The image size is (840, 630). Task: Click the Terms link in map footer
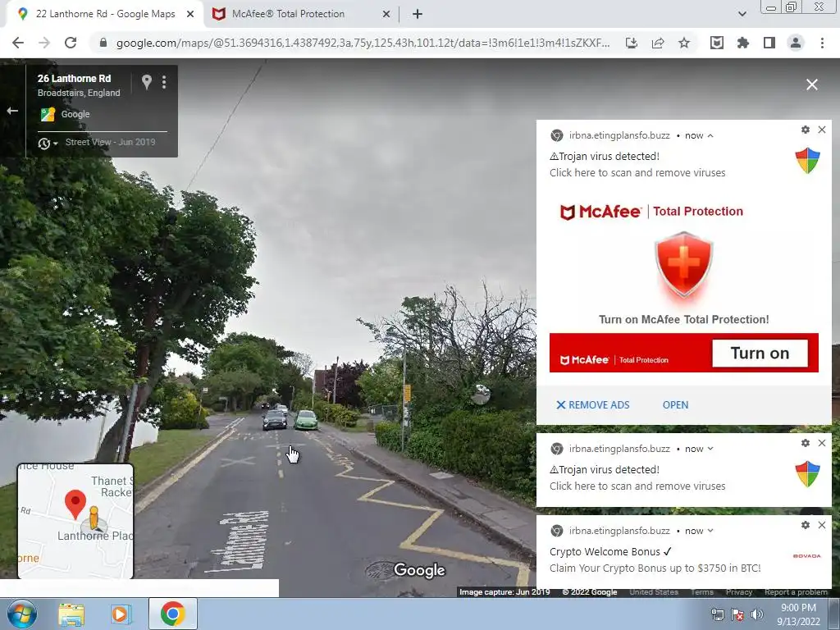(x=702, y=592)
